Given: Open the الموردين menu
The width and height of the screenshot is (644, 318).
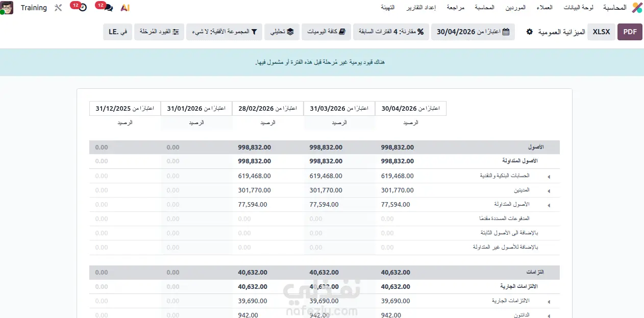Looking at the screenshot, I should coord(515,8).
